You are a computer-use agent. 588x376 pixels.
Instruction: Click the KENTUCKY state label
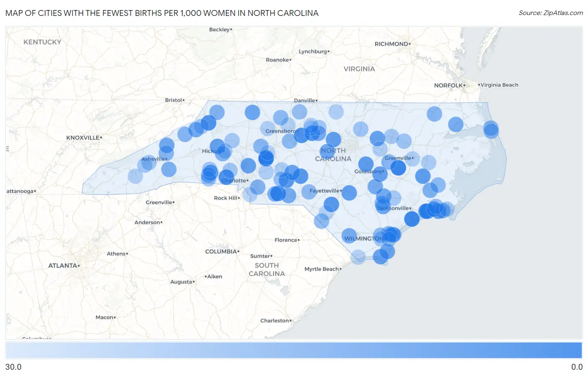(x=42, y=42)
